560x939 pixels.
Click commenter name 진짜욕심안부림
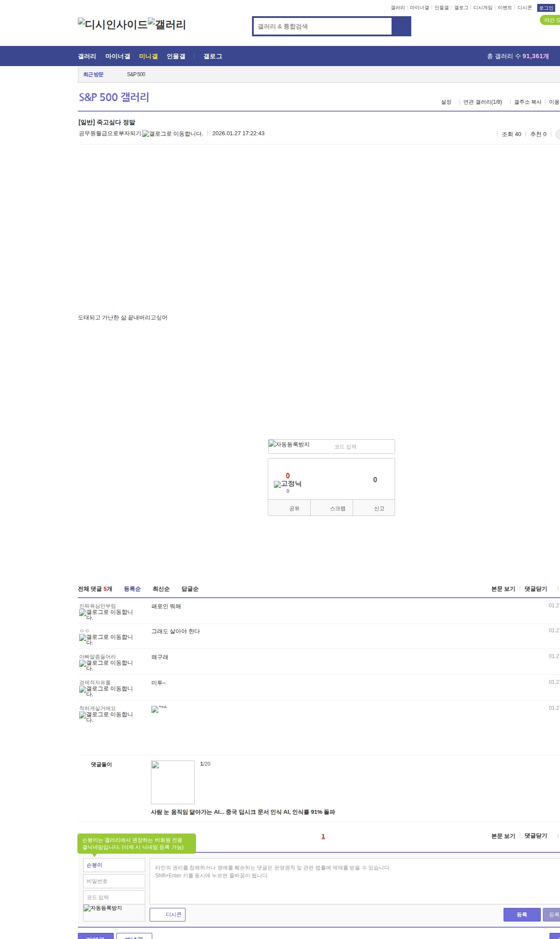[98, 606]
